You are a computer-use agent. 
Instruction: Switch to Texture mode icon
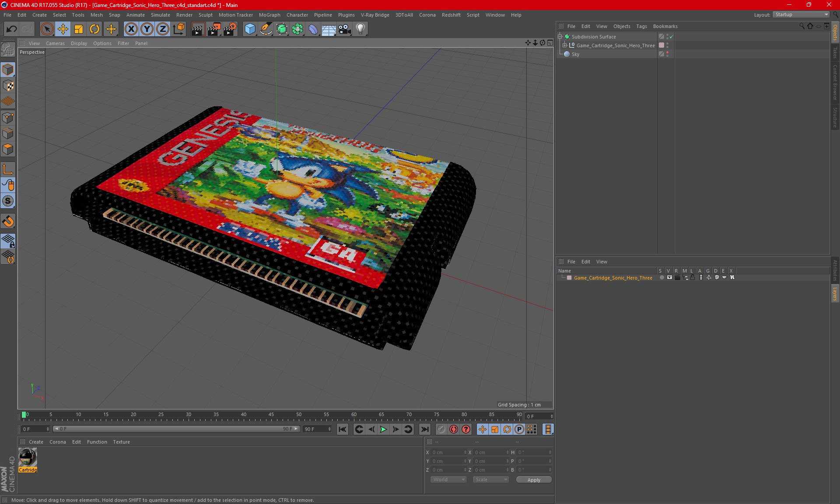pos(8,86)
